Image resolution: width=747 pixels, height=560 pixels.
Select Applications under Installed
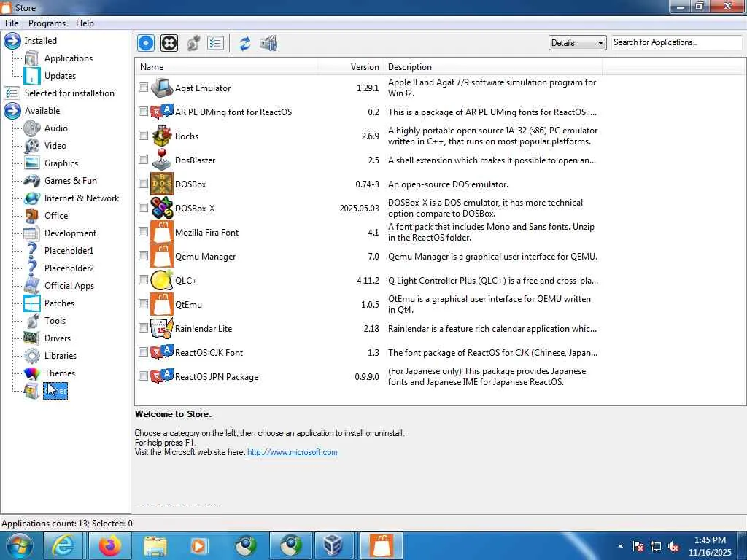(x=68, y=58)
